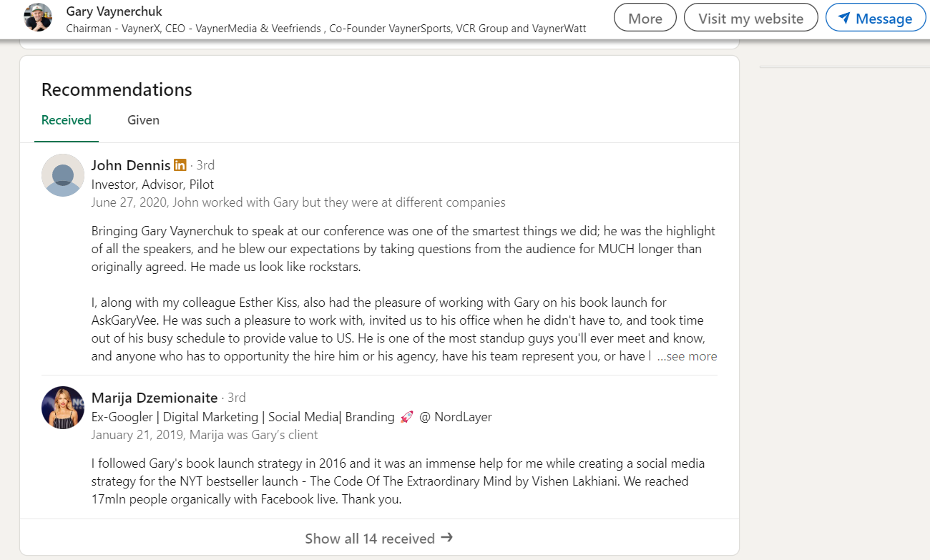Viewport: 930px width, 560px height.
Task: Click John's headline Investor, Advisor, Pilot
Action: [x=152, y=184]
